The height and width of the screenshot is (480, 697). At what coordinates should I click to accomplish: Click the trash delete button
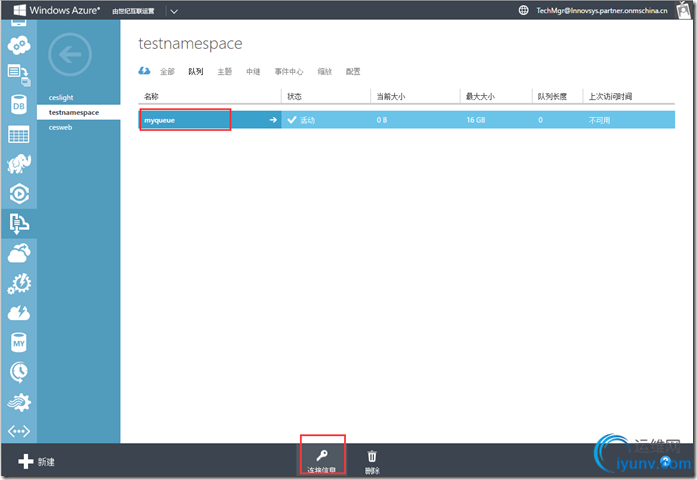372,462
